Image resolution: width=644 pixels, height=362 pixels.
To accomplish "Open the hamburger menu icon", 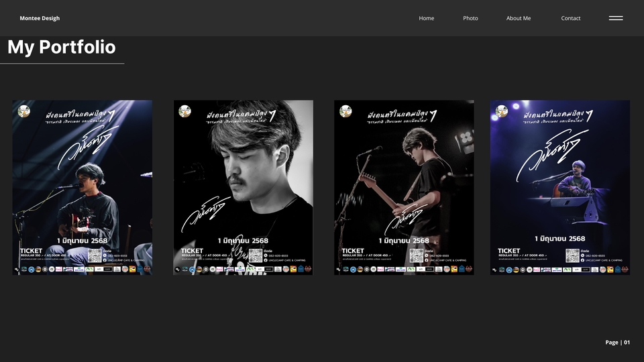I will (616, 18).
